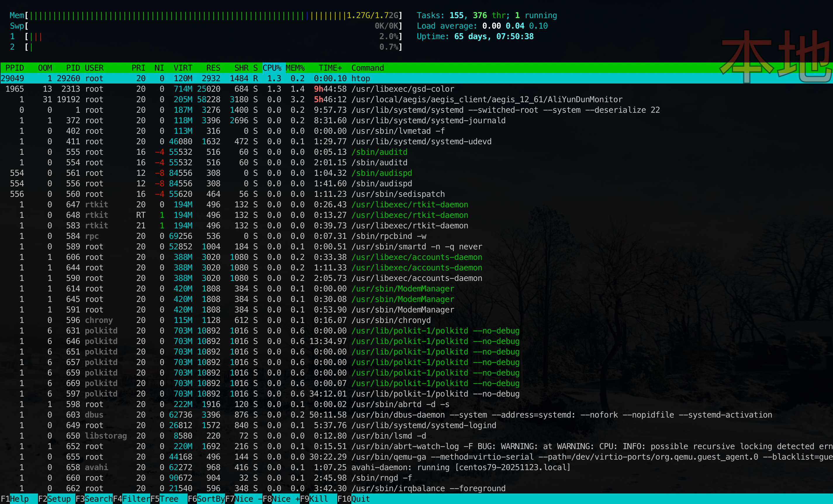Sort by SHR column header
Viewport: 833px width, 504px height.
(x=241, y=68)
